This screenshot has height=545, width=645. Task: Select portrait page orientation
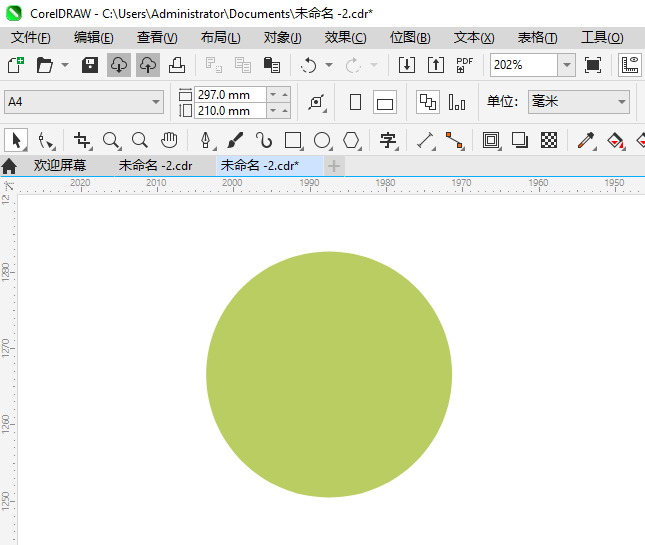[355, 102]
